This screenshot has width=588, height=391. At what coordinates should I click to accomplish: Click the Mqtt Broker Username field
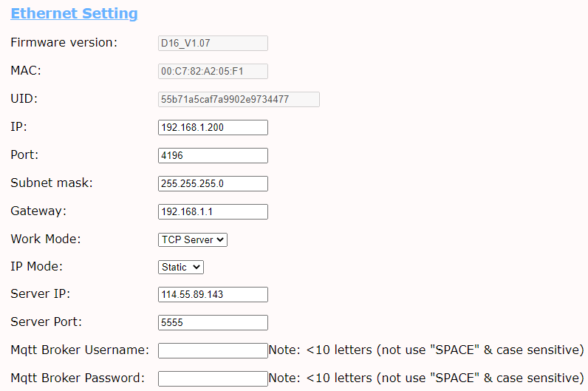click(213, 350)
